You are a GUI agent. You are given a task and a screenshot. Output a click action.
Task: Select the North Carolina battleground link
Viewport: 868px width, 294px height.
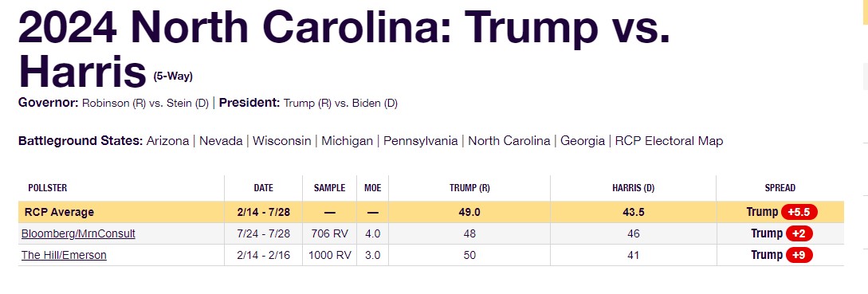[x=509, y=141]
